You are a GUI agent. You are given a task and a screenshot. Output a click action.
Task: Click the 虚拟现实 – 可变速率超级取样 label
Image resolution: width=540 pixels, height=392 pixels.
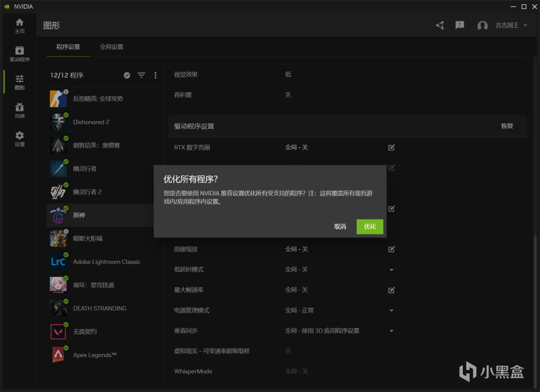[212, 351]
